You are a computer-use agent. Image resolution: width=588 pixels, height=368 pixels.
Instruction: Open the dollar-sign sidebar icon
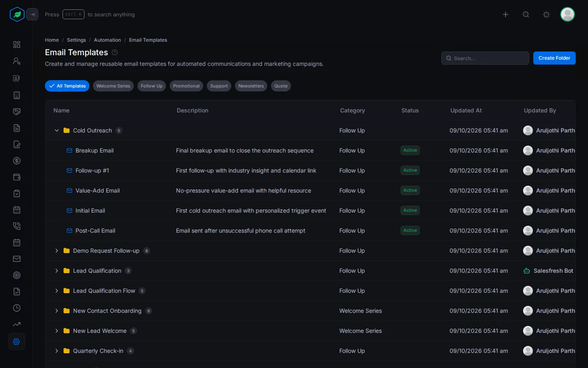17,161
